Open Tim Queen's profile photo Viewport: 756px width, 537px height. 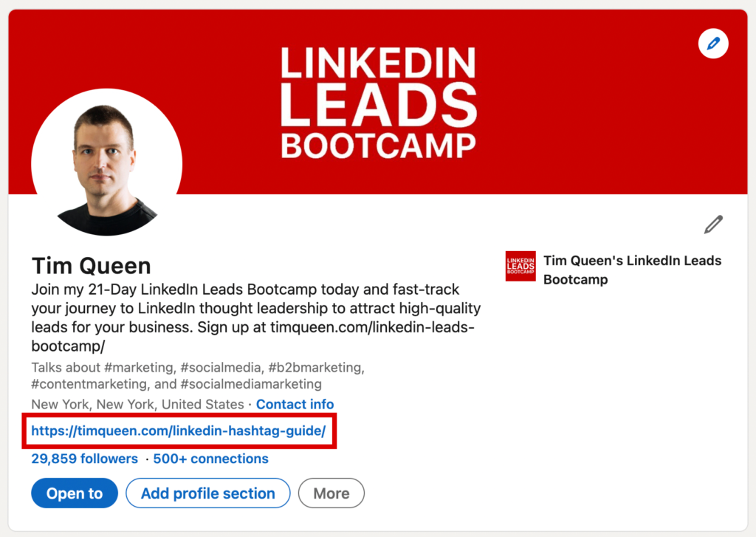tap(106, 164)
